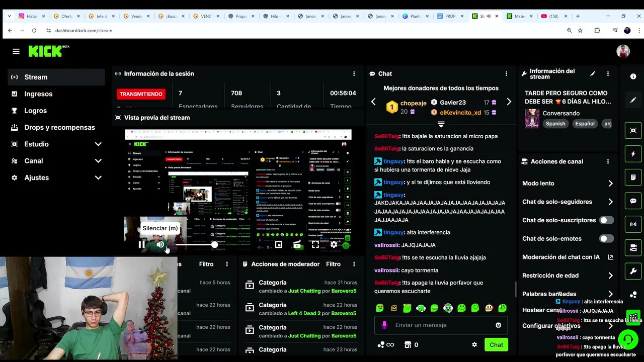
Task: Toggle channel actions camera widget
Action: pos(633,247)
